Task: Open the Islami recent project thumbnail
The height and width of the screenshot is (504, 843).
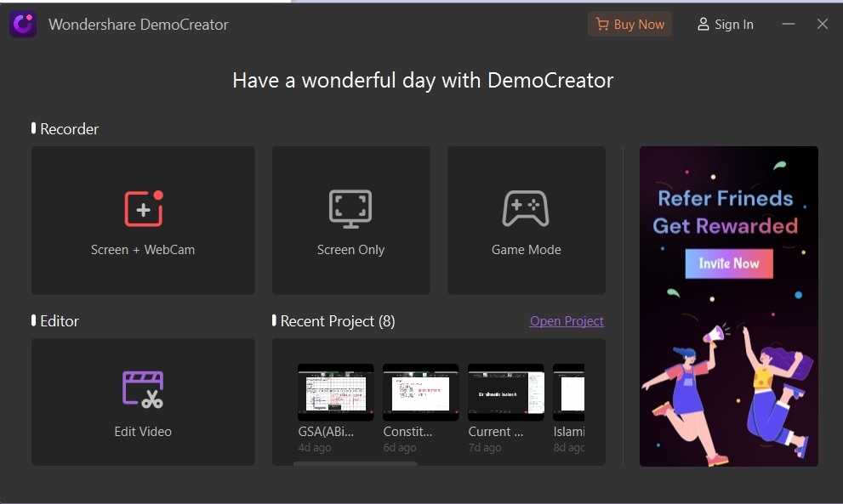Action: (569, 393)
